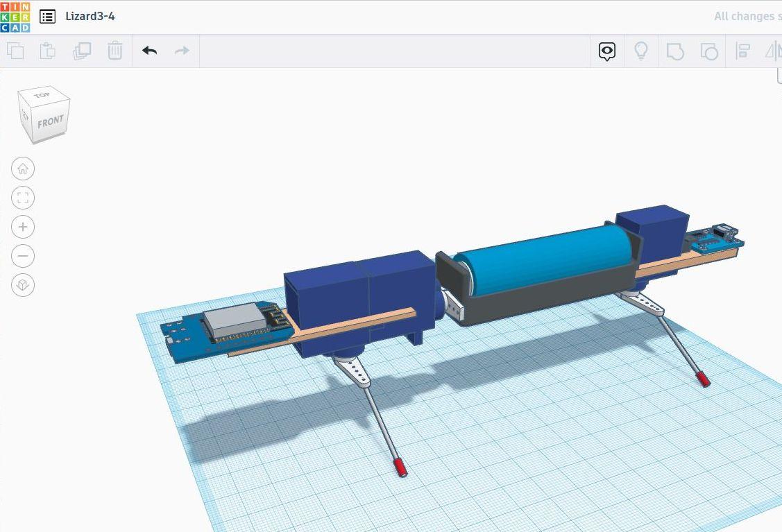The height and width of the screenshot is (532, 782).
Task: Select the Align tool
Action: coord(742,51)
